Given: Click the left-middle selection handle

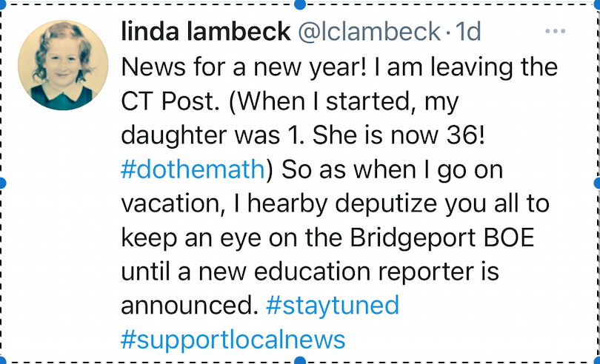Looking at the screenshot, I should (x=3, y=182).
